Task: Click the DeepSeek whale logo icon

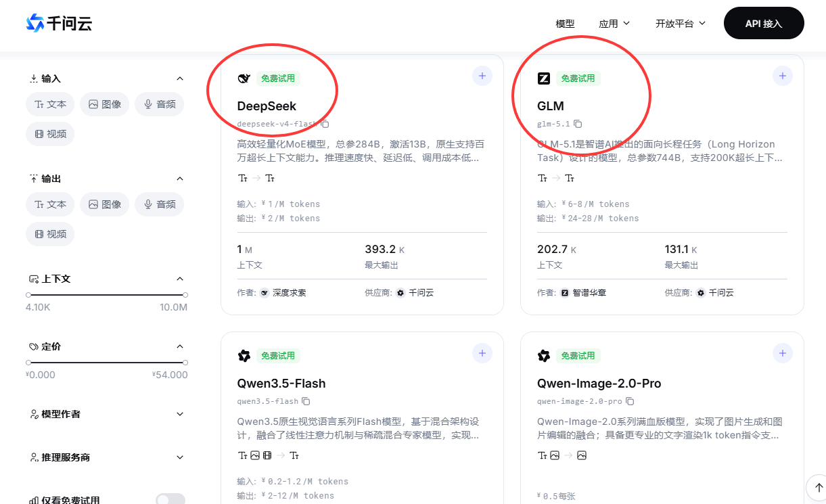Action: coord(244,78)
